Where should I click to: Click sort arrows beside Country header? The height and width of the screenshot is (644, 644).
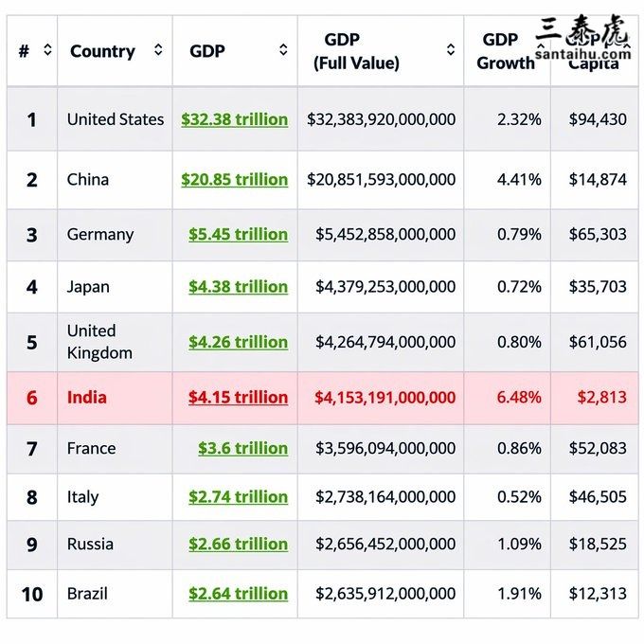[x=158, y=51]
